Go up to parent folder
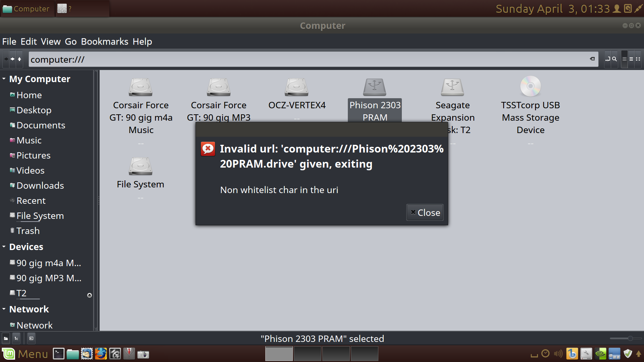The height and width of the screenshot is (362, 644). coord(19,59)
